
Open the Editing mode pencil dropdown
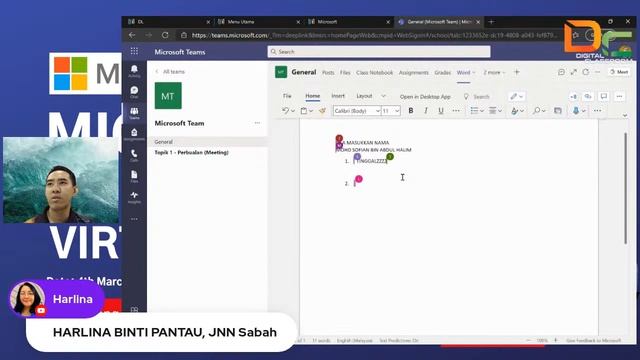click(x=517, y=96)
